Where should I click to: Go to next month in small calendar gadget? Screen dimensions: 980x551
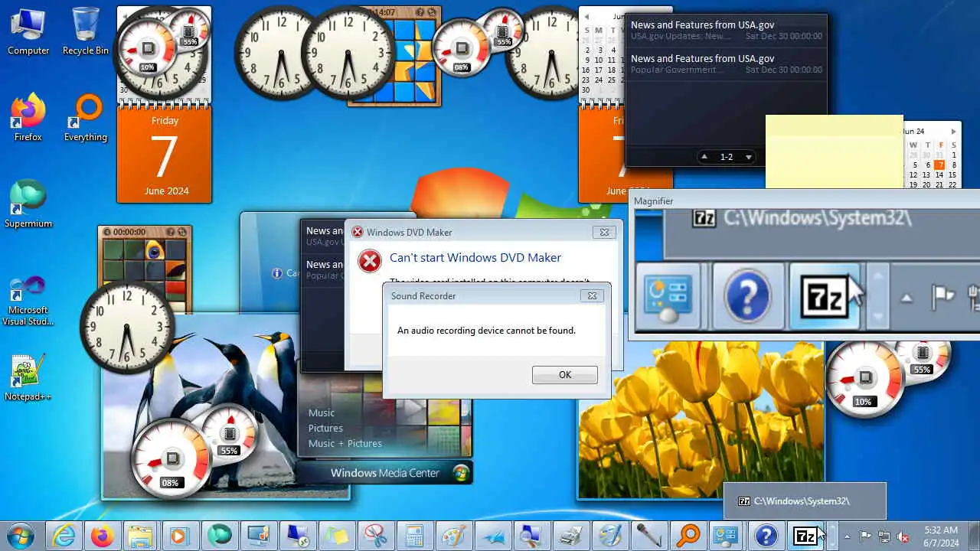click(953, 131)
